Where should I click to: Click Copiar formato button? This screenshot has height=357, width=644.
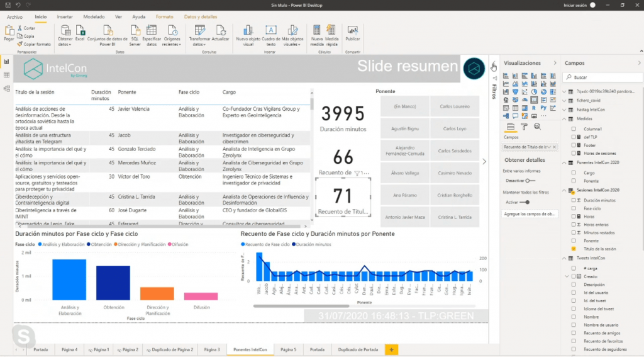pos(34,44)
